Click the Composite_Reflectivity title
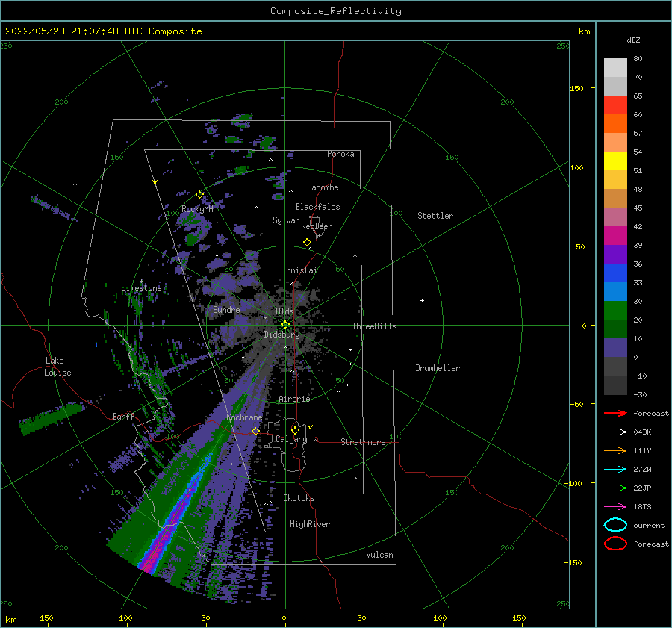Image resolution: width=672 pixels, height=628 pixels. tap(336, 11)
